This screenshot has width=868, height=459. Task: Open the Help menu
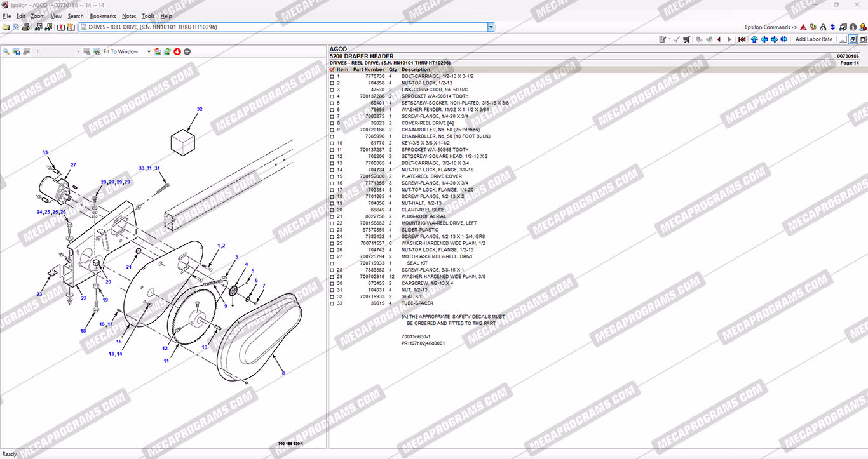pos(166,16)
